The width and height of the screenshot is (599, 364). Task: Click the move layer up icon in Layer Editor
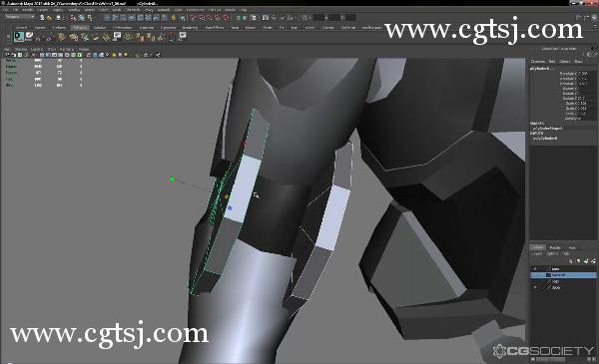(x=571, y=261)
